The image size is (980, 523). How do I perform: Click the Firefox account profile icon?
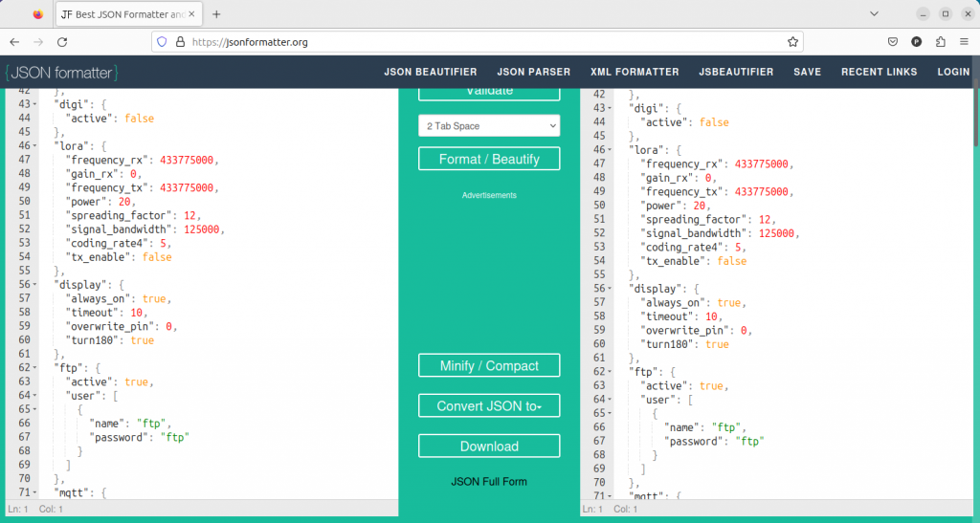tap(916, 42)
